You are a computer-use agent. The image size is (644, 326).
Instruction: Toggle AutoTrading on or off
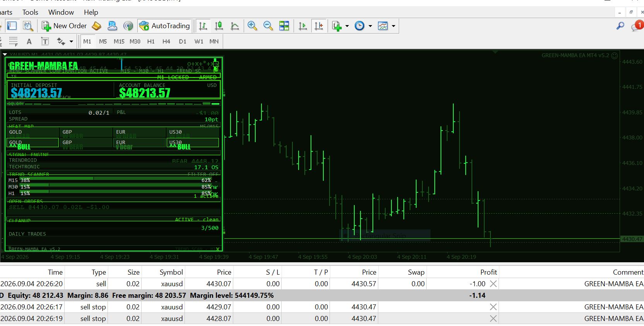(x=165, y=26)
